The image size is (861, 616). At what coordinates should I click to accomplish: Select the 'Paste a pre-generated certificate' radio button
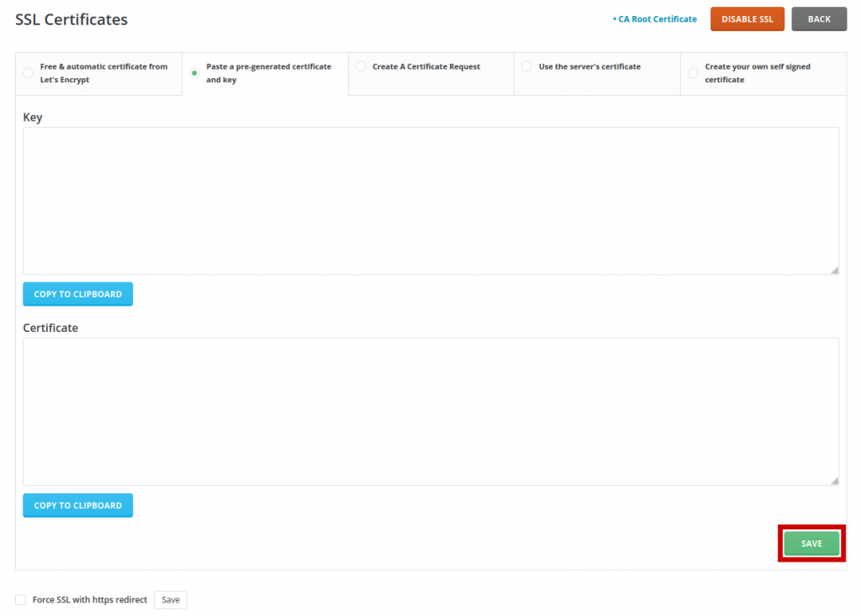(194, 73)
